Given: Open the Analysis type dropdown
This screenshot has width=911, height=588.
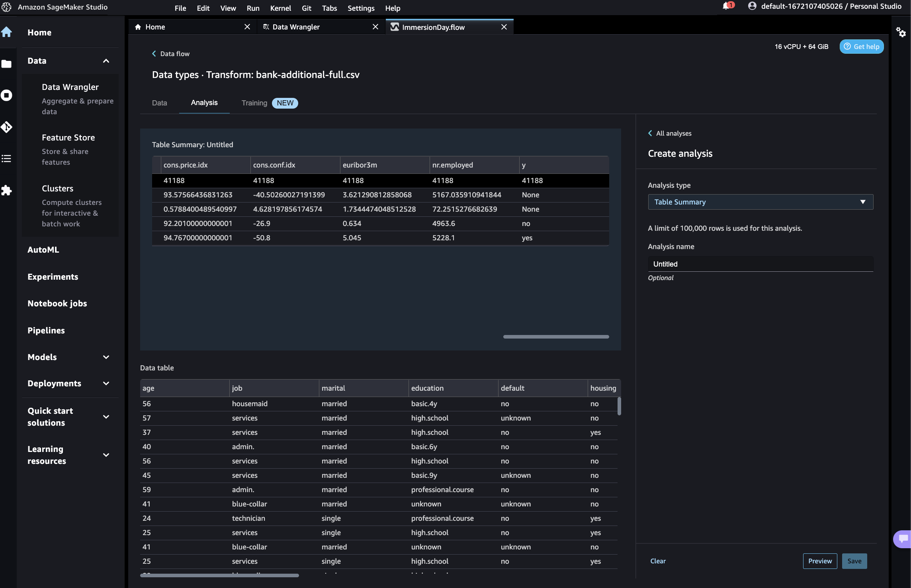Looking at the screenshot, I should (x=760, y=202).
